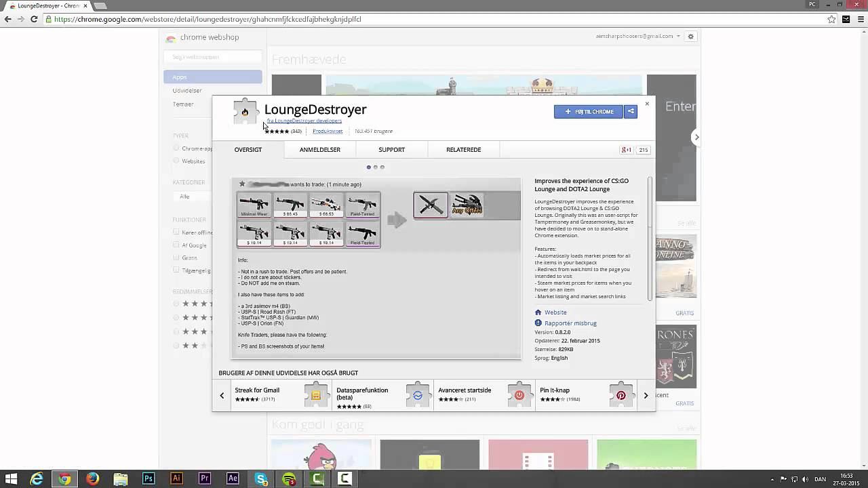Select the third screenshot carousel dot

382,167
